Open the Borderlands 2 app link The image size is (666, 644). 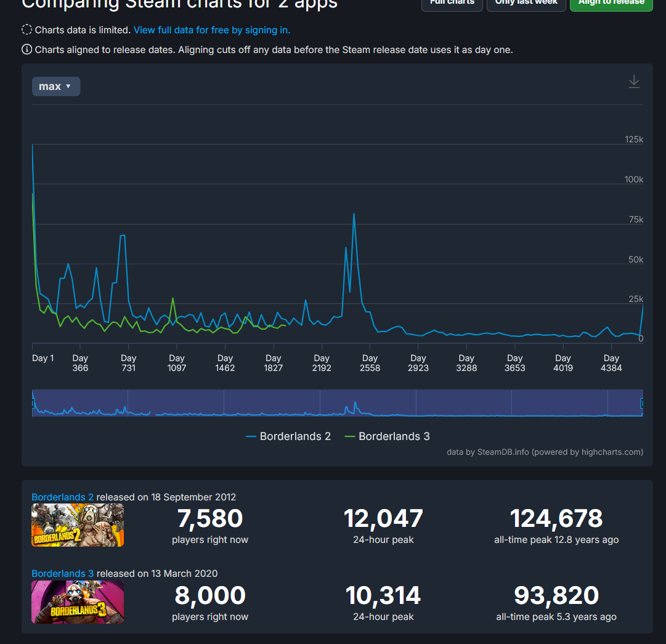(62, 497)
